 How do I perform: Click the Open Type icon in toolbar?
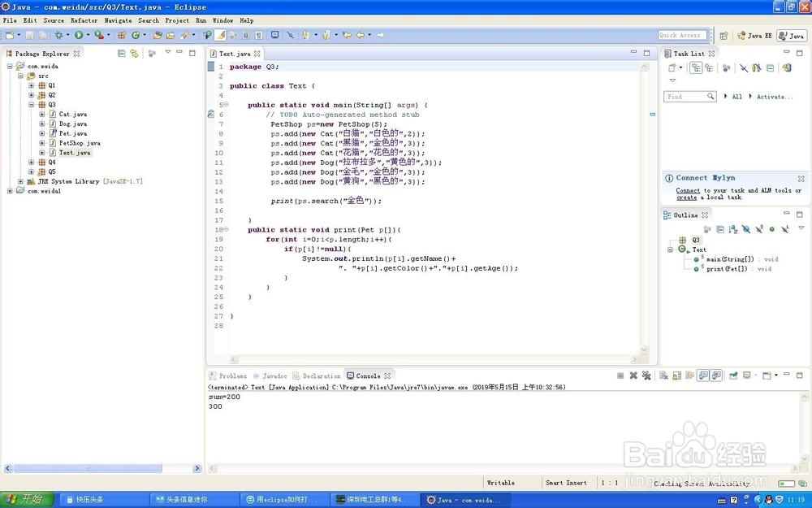click(158, 35)
